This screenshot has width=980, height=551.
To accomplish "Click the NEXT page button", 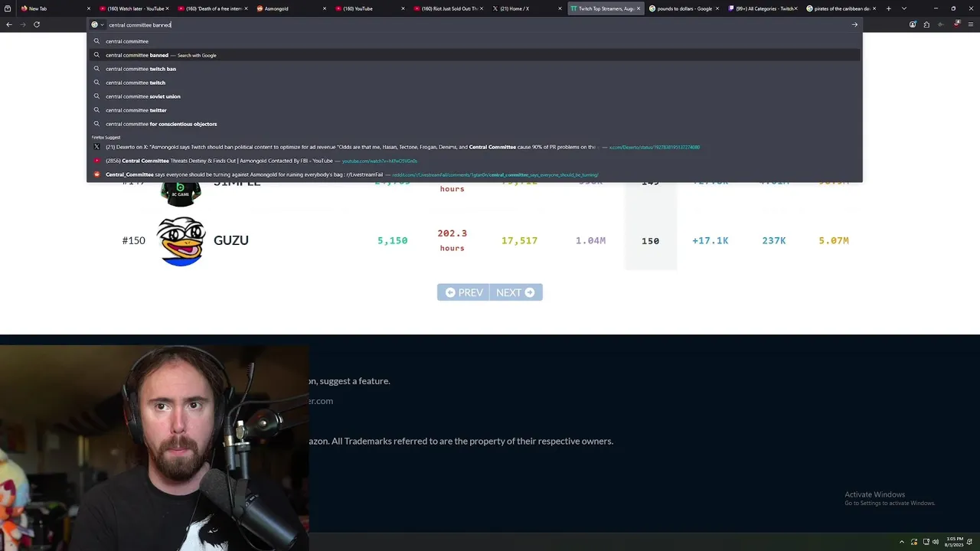I will pyautogui.click(x=516, y=292).
